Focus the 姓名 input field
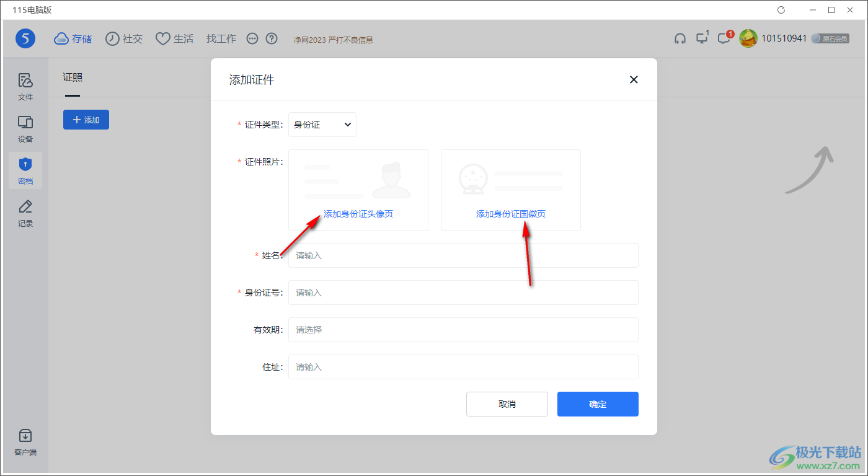This screenshot has width=868, height=476. point(463,255)
